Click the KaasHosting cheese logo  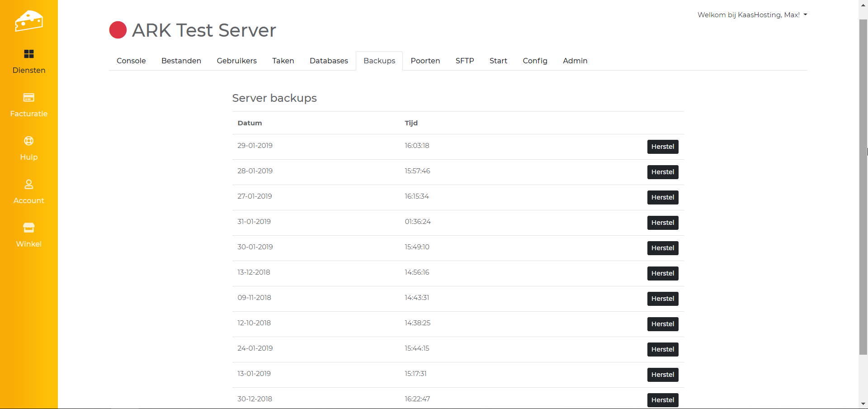coord(29,21)
